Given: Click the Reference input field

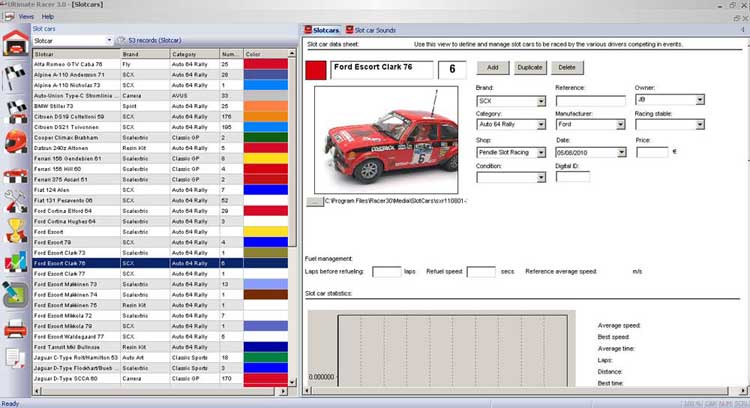Looking at the screenshot, I should click(590, 101).
